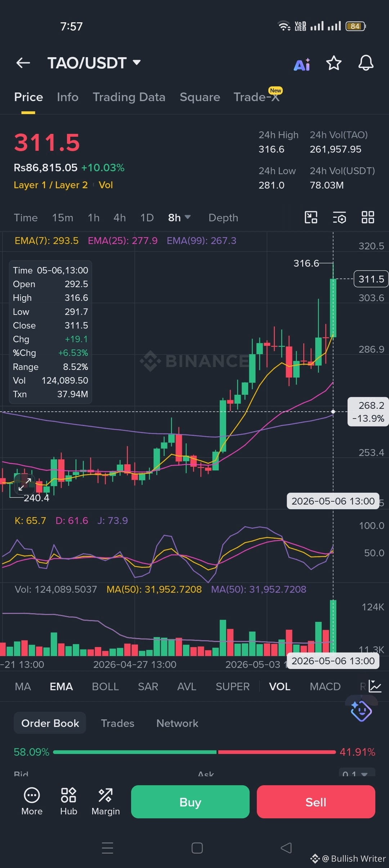Select the 1h interval

pyautogui.click(x=94, y=217)
